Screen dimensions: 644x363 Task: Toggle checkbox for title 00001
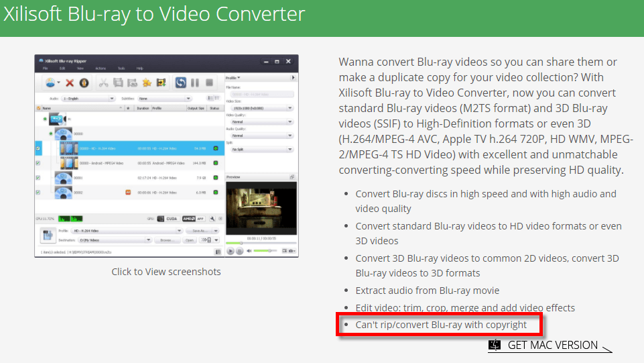point(38,178)
